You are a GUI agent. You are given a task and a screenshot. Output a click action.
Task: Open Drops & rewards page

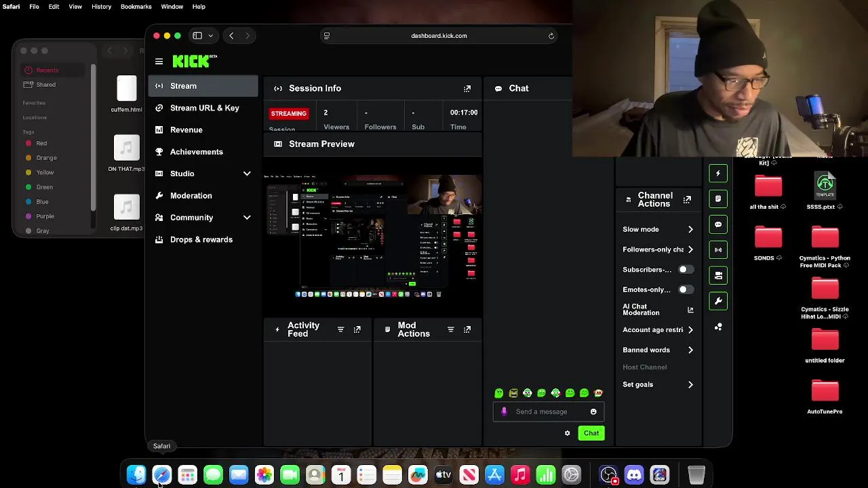coord(203,239)
